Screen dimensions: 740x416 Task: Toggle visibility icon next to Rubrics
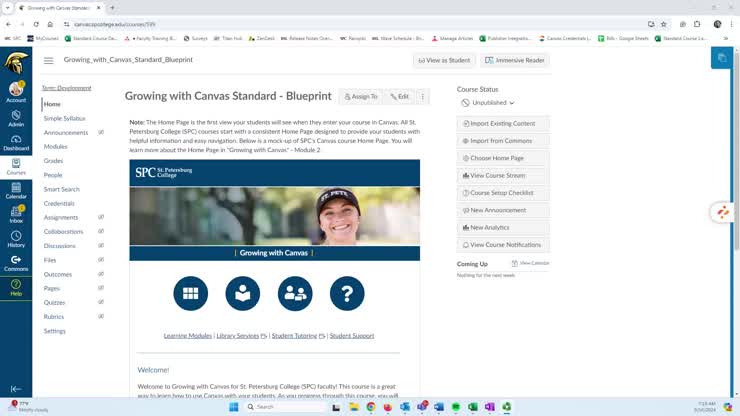coord(101,316)
